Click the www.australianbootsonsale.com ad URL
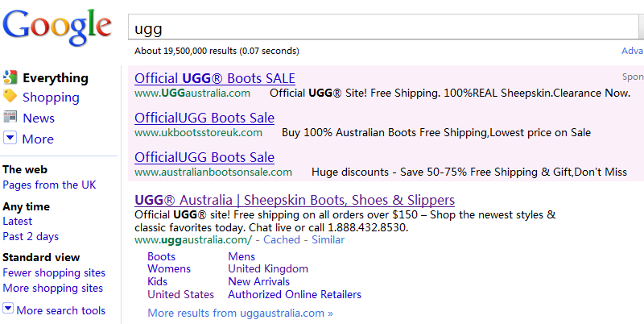 pos(213,172)
